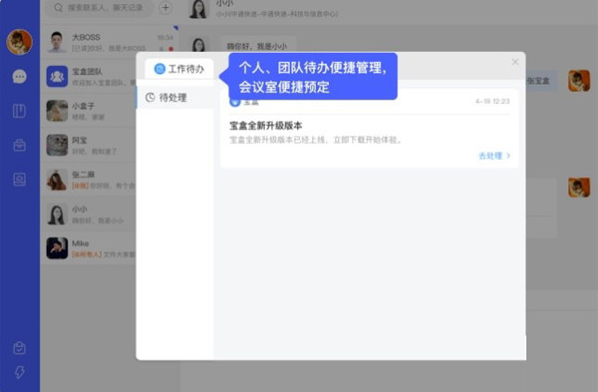Open the task clipboard icon near sidebar bottom

coord(19,348)
